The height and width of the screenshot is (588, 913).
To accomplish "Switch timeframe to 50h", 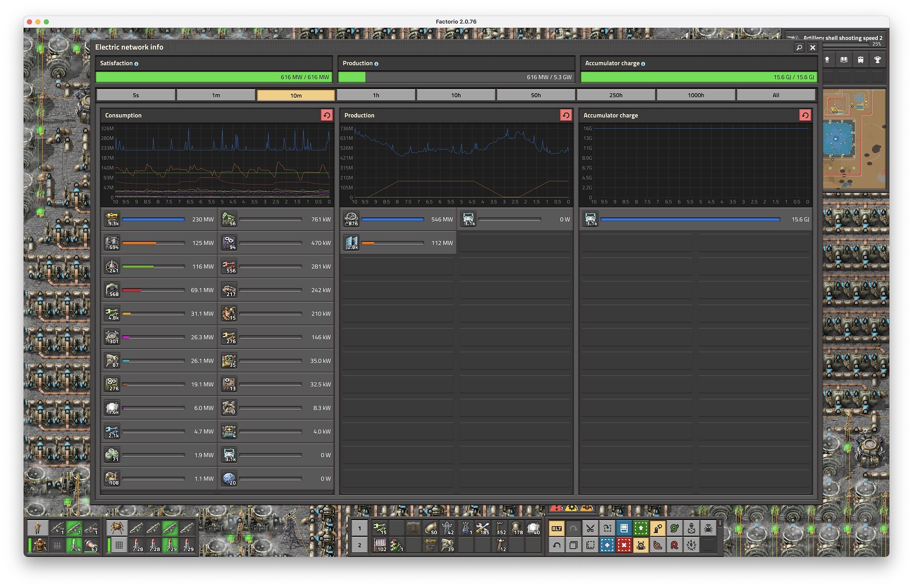I will pyautogui.click(x=536, y=95).
